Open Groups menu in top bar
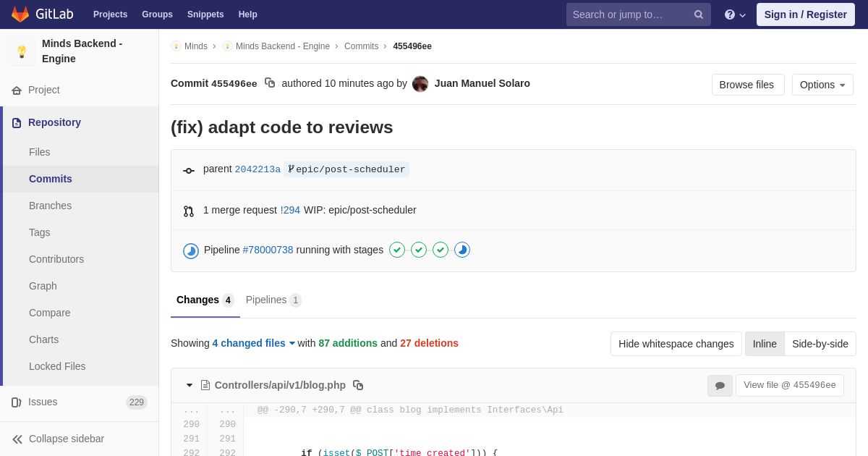868x456 pixels. [x=157, y=14]
